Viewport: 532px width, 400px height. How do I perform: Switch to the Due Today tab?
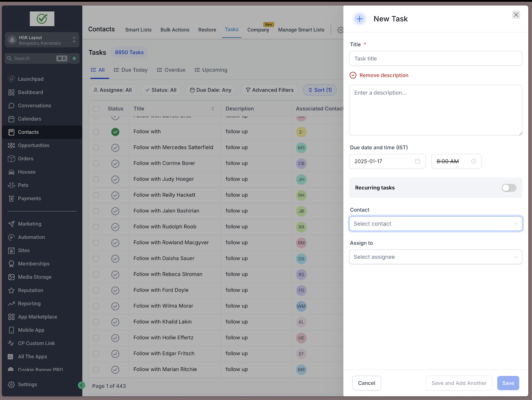pyautogui.click(x=131, y=70)
